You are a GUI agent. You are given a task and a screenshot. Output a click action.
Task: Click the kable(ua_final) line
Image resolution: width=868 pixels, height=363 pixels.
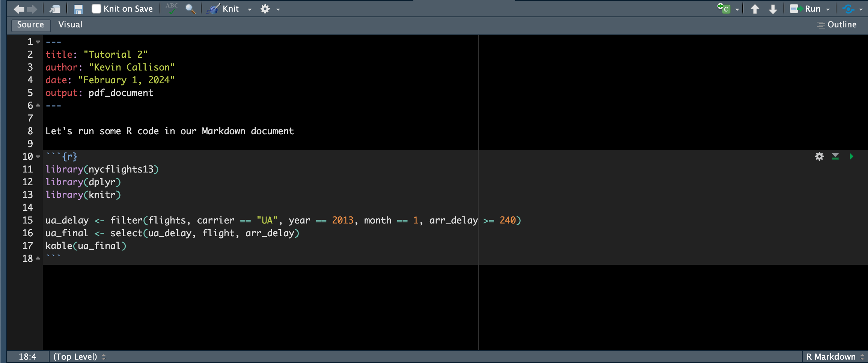[x=86, y=246]
